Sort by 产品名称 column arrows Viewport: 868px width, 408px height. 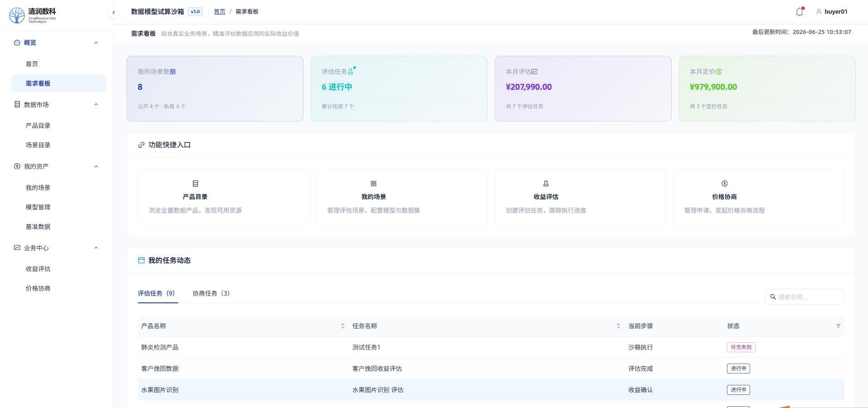(x=342, y=326)
